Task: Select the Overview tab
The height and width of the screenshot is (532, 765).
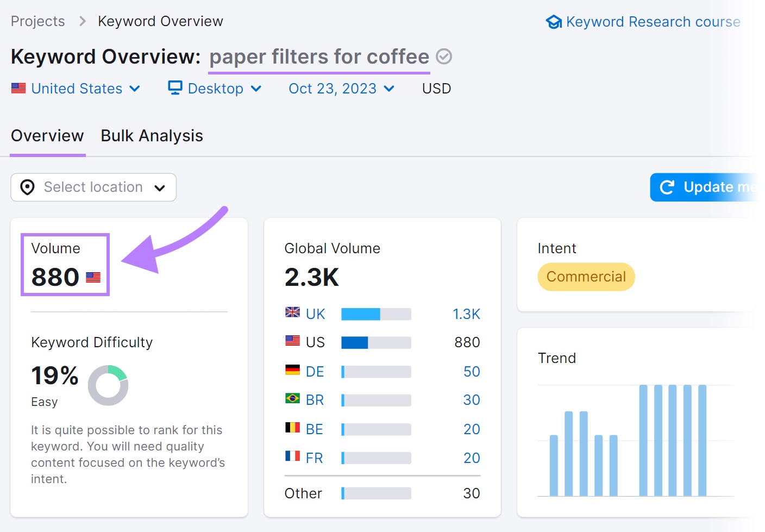Action: click(x=47, y=136)
